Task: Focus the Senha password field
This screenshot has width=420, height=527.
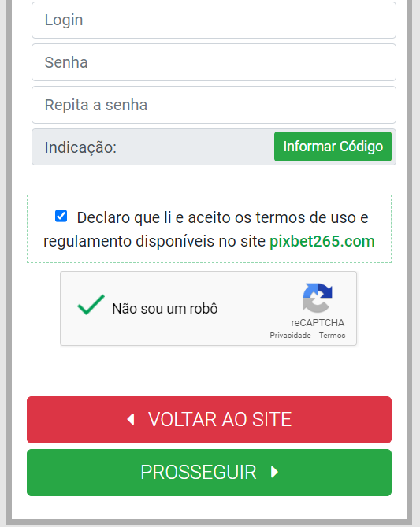Action: point(214,62)
